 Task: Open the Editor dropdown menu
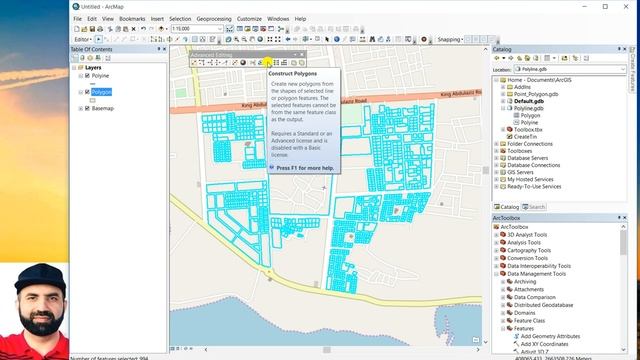tap(83, 40)
